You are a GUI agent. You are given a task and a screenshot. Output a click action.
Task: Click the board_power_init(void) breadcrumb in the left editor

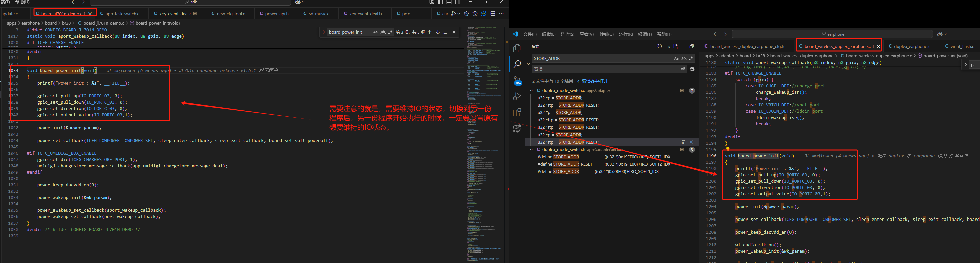pyautogui.click(x=157, y=23)
